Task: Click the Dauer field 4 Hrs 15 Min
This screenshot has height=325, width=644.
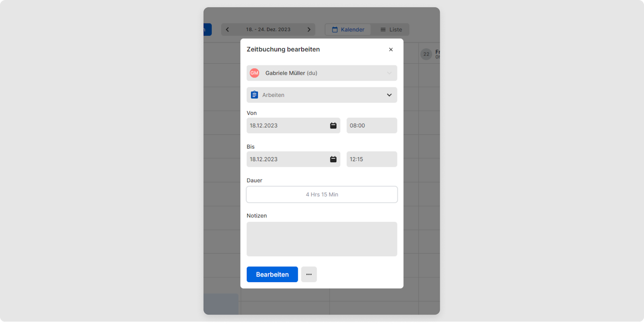Action: 322,195
